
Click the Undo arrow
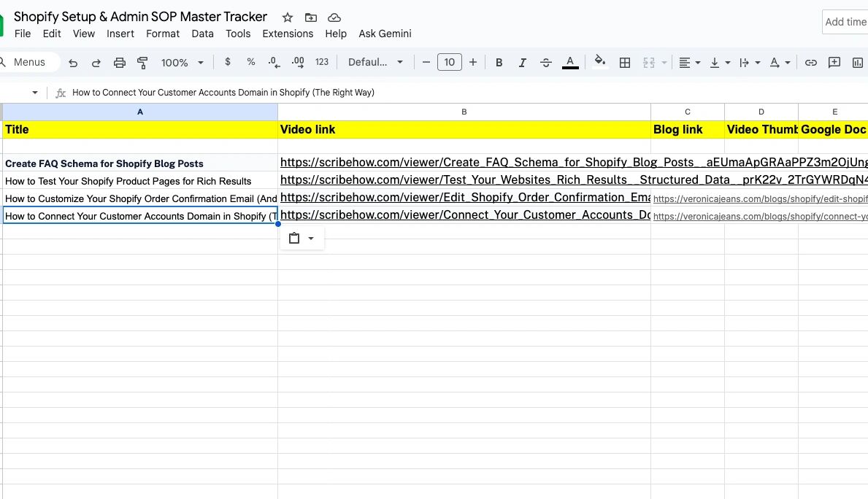click(72, 63)
